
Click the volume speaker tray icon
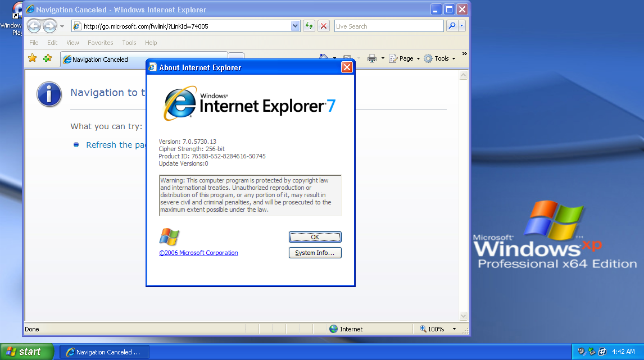[x=581, y=352]
